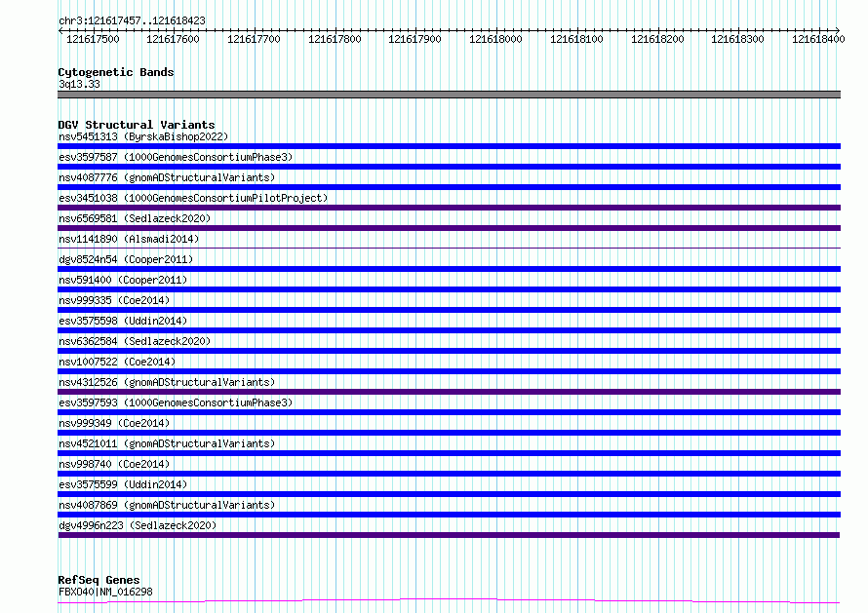Open variant dgv4996n223 (Sedlazeck2020)
This screenshot has width=868, height=613.
tap(138, 525)
